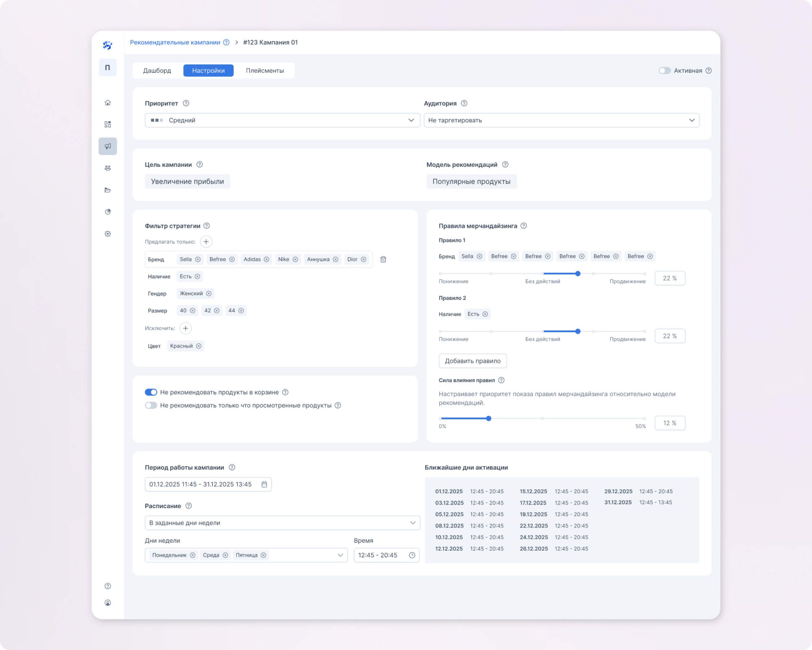Viewport: 812px width, 650px height.
Task: Toggle Не рекомендовать только что просмотренные продукты
Action: [x=151, y=406]
